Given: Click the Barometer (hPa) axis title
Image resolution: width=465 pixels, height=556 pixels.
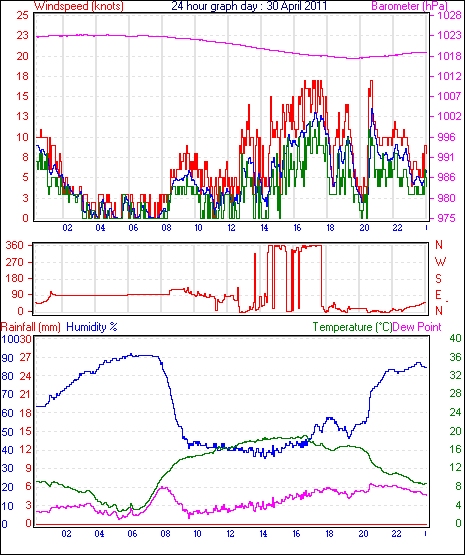Looking at the screenshot, I should tap(409, 6).
